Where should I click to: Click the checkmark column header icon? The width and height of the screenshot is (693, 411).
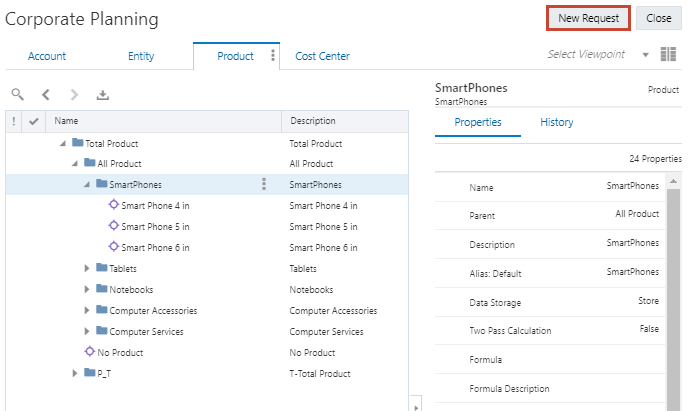[34, 121]
